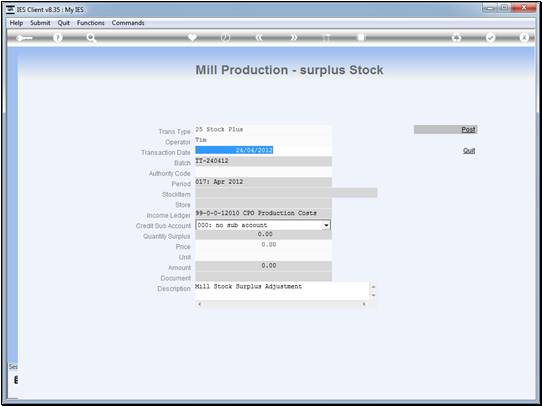Click the Description text box
Viewport: 542px width, 406px height.
(x=282, y=291)
